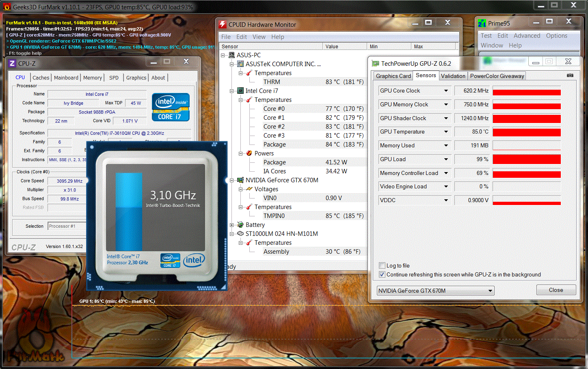Open the Graphics tab in CPU-Z
588x369 pixels.
[136, 78]
